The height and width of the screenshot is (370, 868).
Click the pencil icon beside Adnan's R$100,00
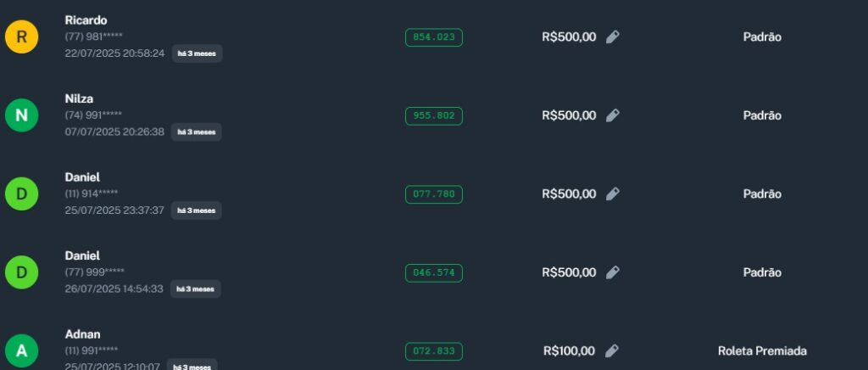click(612, 351)
